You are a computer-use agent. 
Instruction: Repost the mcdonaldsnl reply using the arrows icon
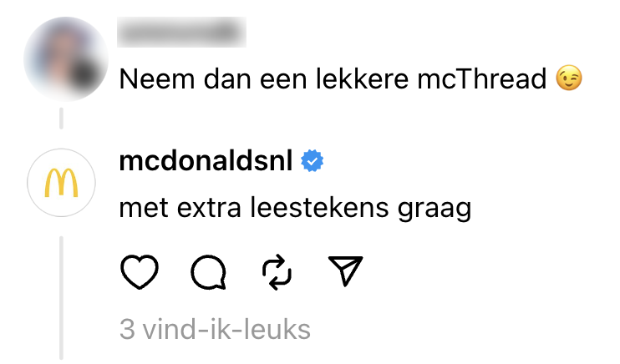(277, 272)
